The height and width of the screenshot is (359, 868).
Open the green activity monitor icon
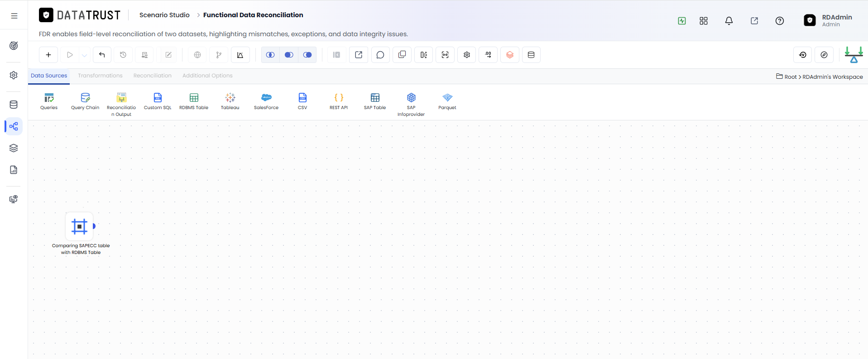tap(682, 21)
